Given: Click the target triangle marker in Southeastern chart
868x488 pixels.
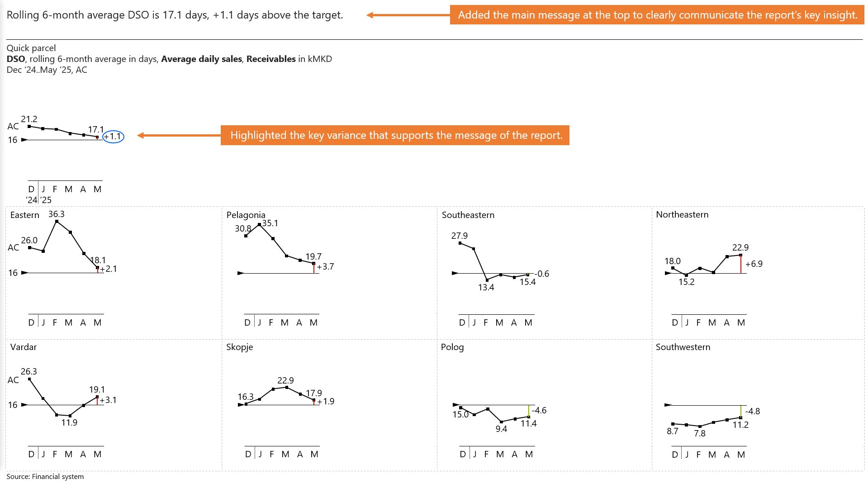Looking at the screenshot, I should pyautogui.click(x=455, y=273).
